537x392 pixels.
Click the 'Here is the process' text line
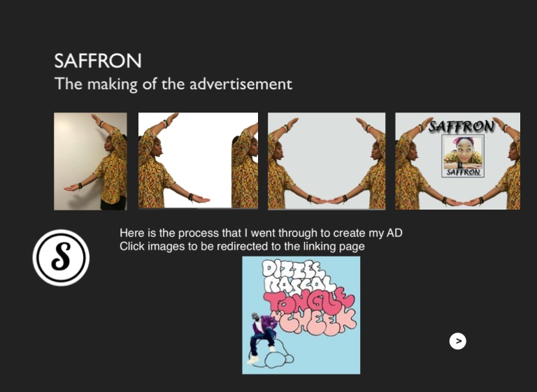[x=261, y=233]
